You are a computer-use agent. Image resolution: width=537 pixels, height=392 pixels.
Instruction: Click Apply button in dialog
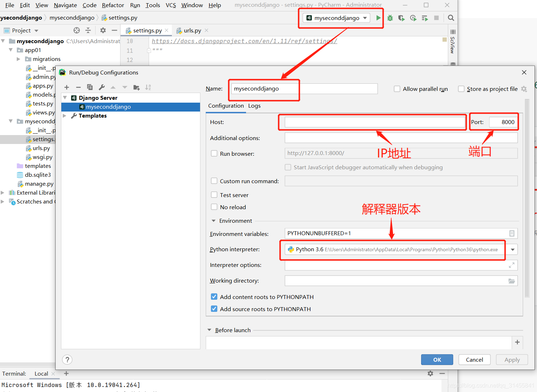pyautogui.click(x=512, y=360)
